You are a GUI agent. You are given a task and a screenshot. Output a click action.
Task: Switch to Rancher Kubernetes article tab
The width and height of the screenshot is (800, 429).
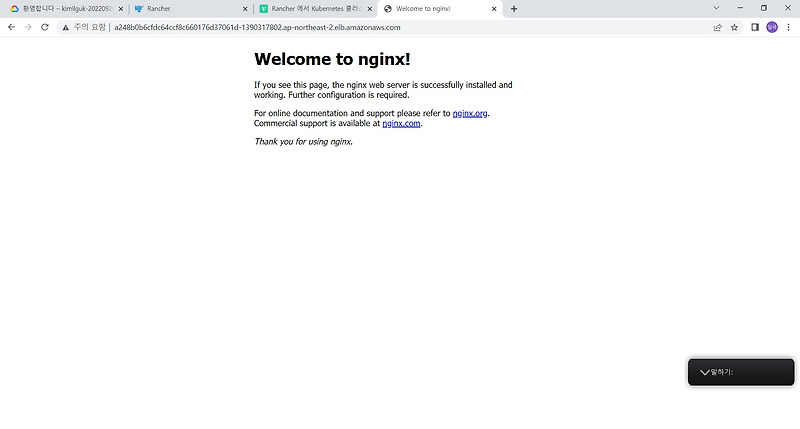coord(315,9)
